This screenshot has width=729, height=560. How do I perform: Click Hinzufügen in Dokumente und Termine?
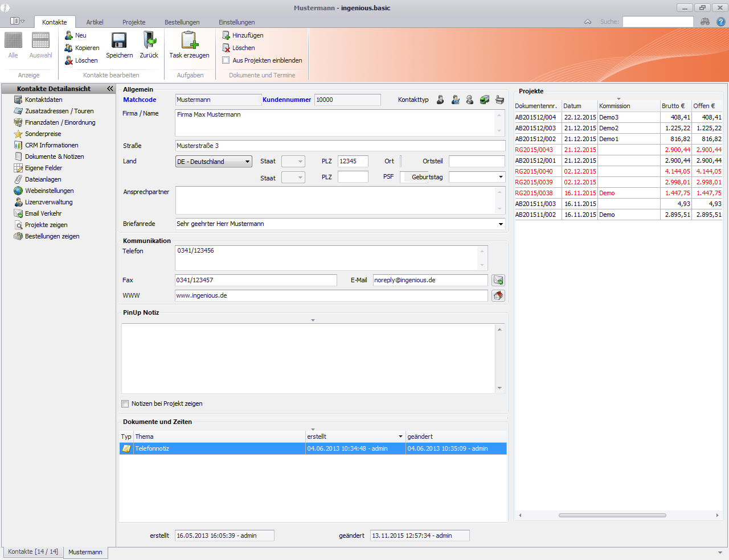243,35
